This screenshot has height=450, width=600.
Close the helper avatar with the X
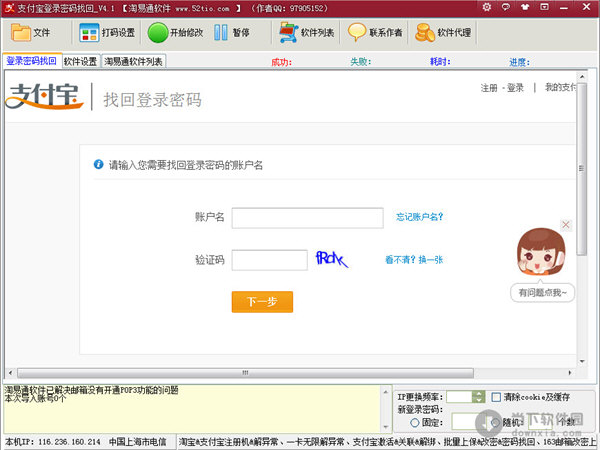click(x=566, y=225)
